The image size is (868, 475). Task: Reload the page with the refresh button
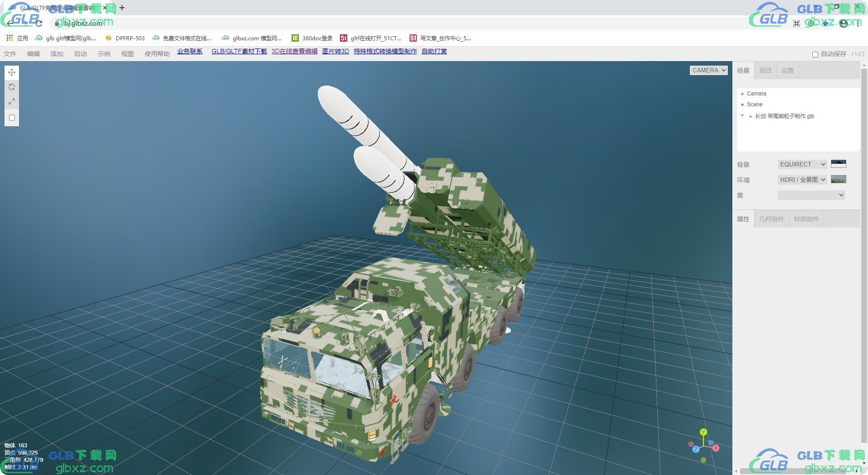coord(39,23)
